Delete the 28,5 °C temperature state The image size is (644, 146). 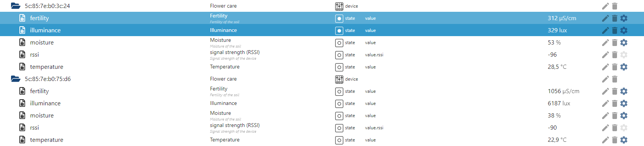pos(615,67)
